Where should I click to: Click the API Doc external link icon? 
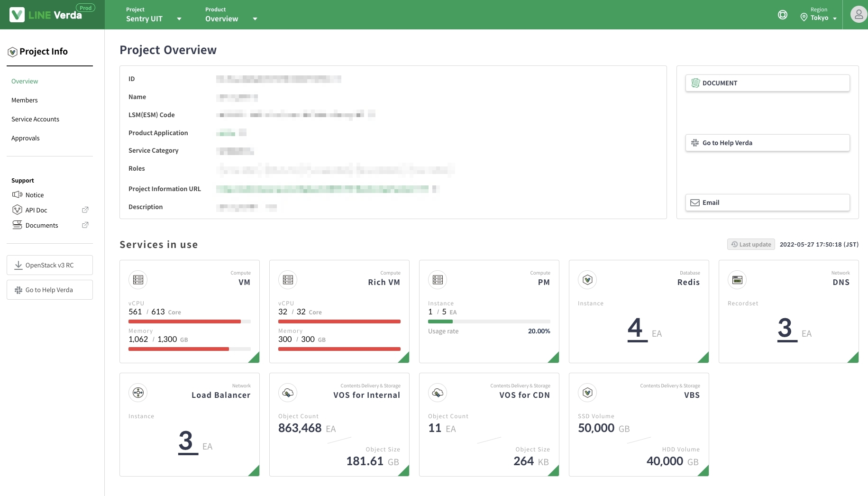[85, 210]
